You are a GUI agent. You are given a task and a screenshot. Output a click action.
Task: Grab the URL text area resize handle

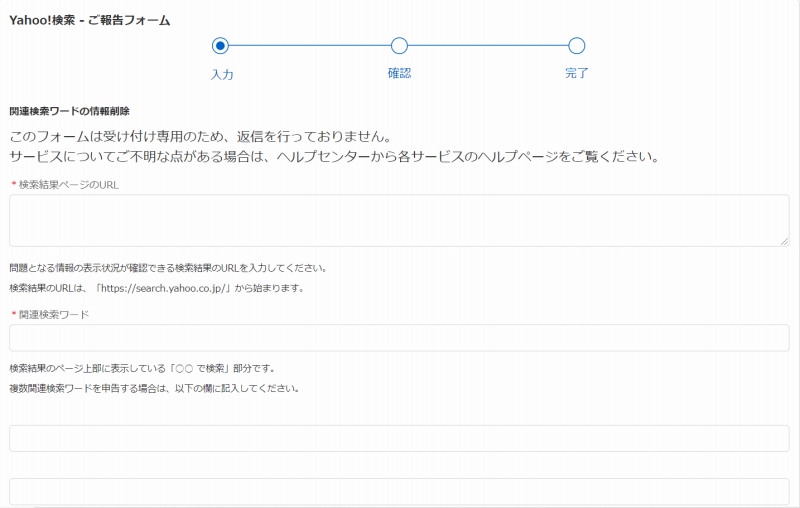[x=784, y=241]
